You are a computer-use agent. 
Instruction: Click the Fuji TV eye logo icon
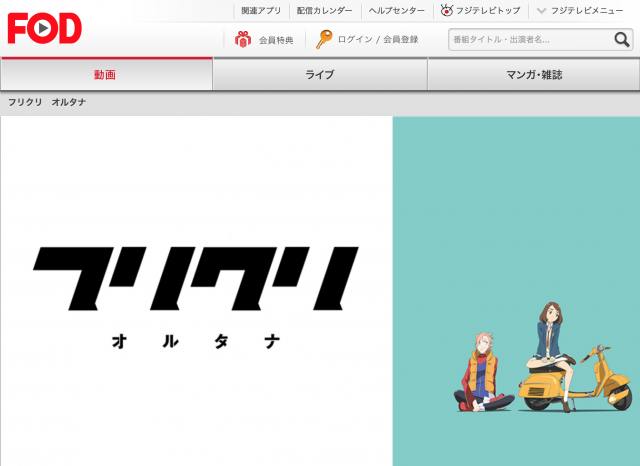[446, 11]
